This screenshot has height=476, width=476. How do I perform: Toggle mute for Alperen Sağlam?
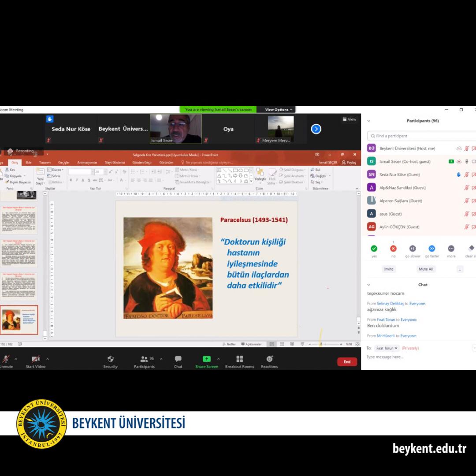[467, 201]
